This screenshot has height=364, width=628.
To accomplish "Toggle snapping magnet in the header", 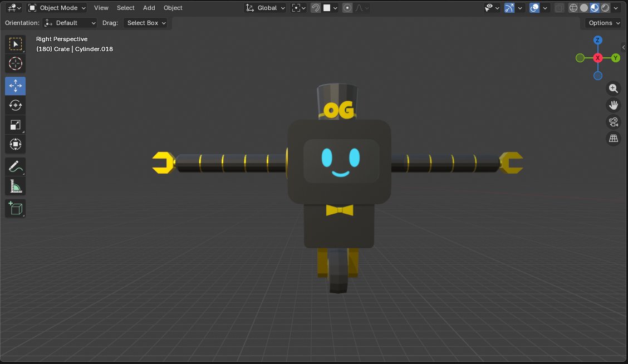I will coord(315,8).
